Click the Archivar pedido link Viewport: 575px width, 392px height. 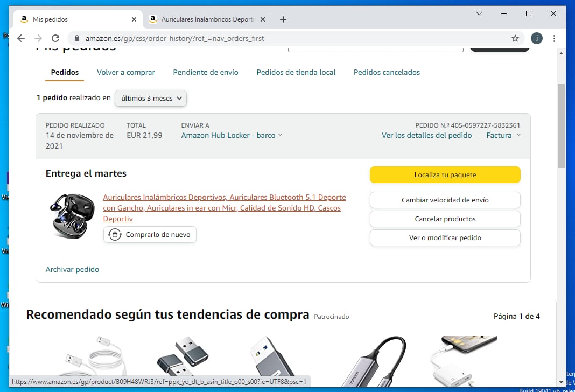72,270
